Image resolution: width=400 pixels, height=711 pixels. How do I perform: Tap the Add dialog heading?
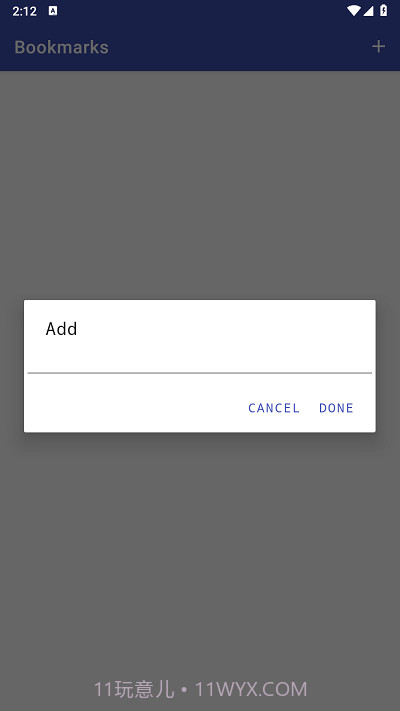61,329
